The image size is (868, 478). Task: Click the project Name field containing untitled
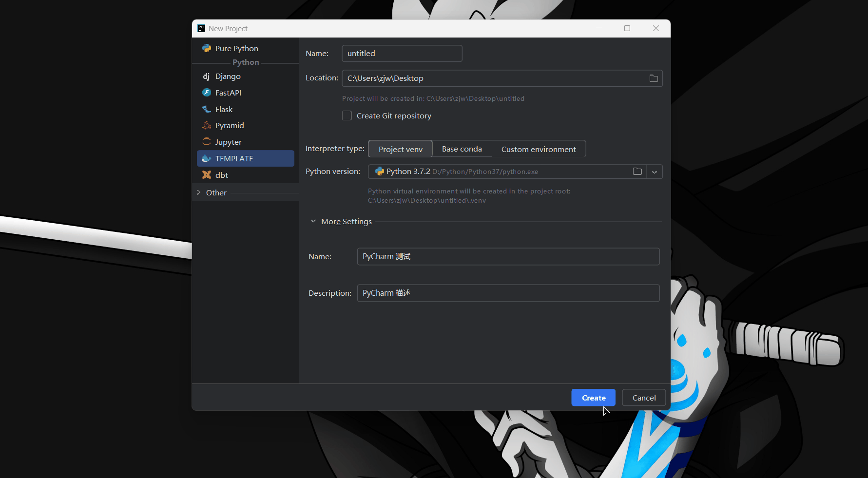[x=402, y=54]
